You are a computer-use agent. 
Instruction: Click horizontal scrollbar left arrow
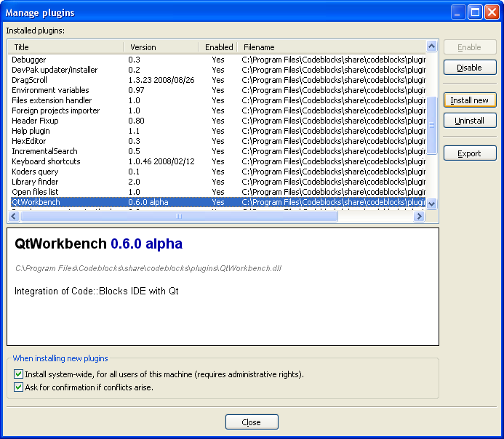coord(14,217)
